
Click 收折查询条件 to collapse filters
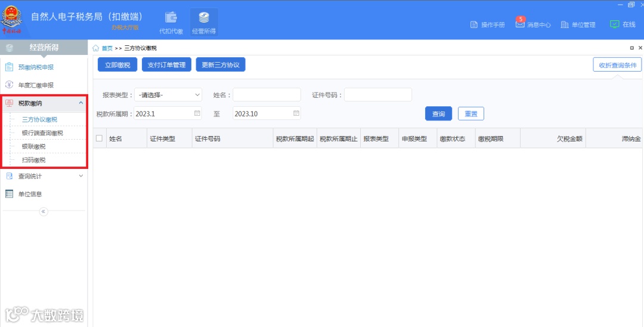tap(617, 65)
